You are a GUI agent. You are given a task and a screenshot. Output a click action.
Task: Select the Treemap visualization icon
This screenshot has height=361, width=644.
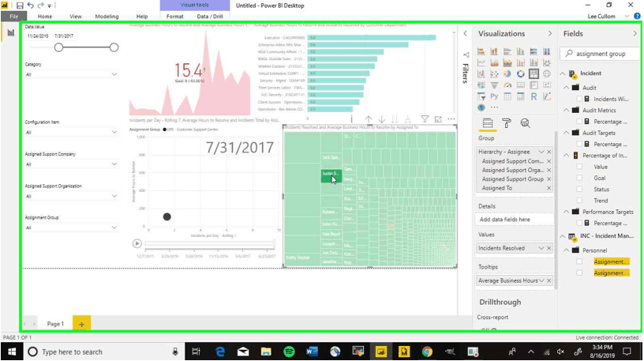pos(534,74)
